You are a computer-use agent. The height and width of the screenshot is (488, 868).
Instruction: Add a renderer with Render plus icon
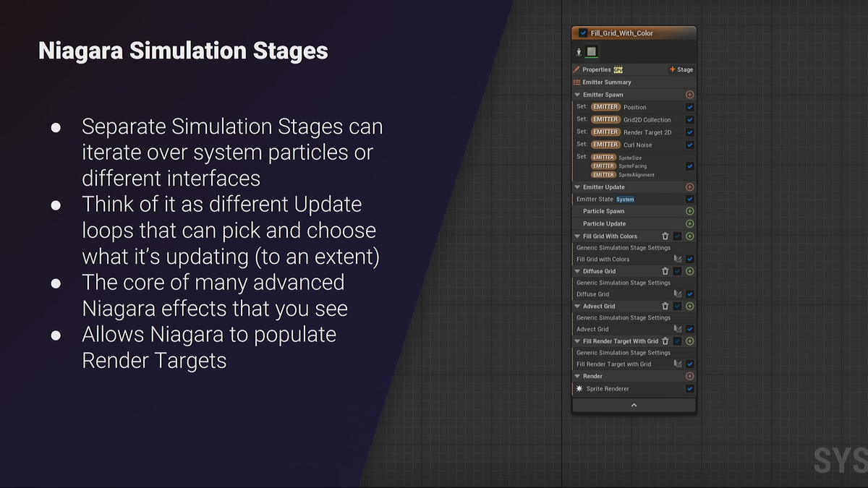[689, 376]
